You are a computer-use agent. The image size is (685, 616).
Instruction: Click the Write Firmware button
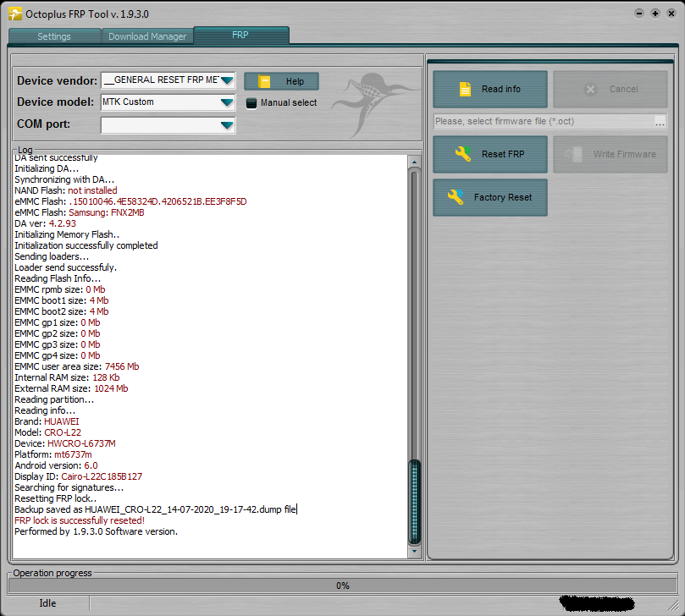tap(610, 154)
